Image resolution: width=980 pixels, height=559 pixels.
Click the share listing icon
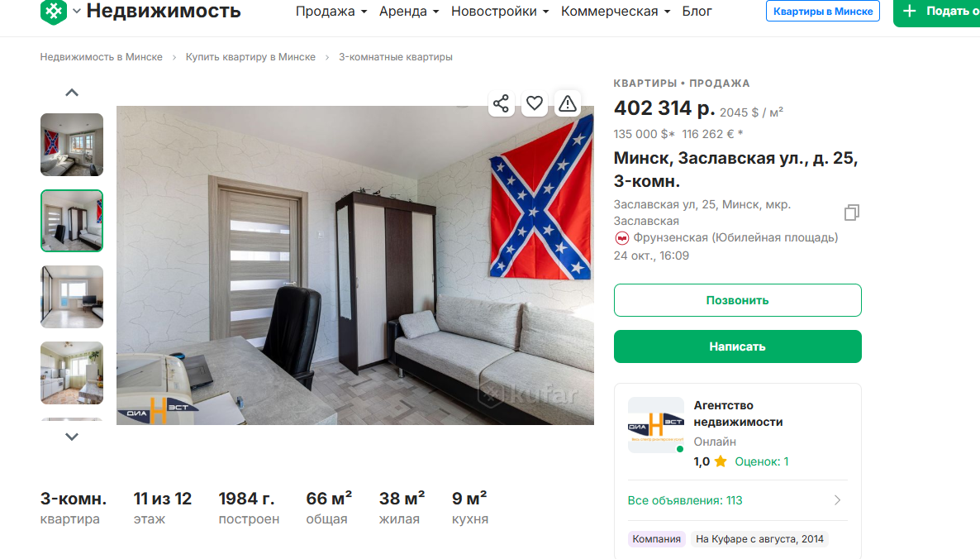click(x=501, y=103)
